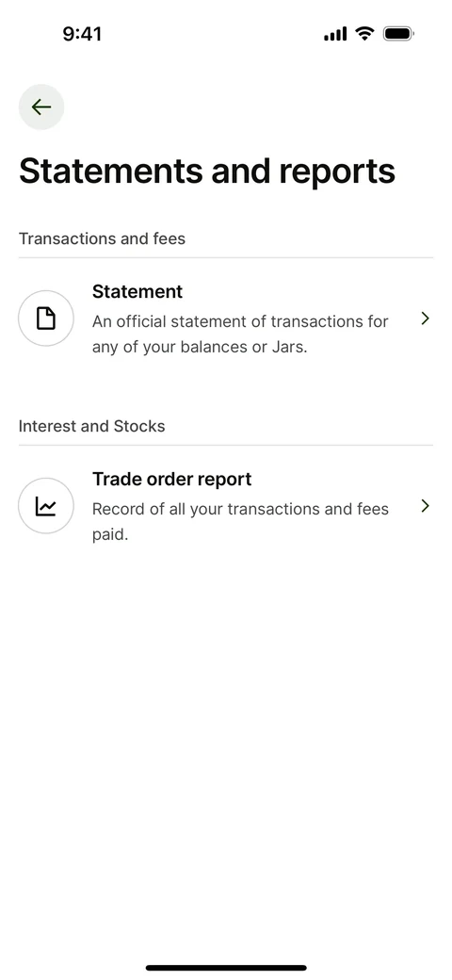Tap the cellular signal bars icon
This screenshot has width=452, height=980.
[335, 34]
